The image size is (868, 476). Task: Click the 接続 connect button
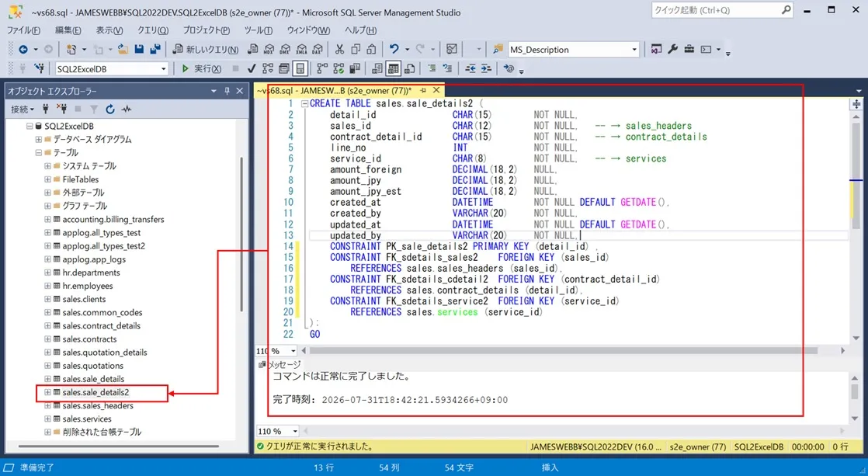[x=23, y=109]
